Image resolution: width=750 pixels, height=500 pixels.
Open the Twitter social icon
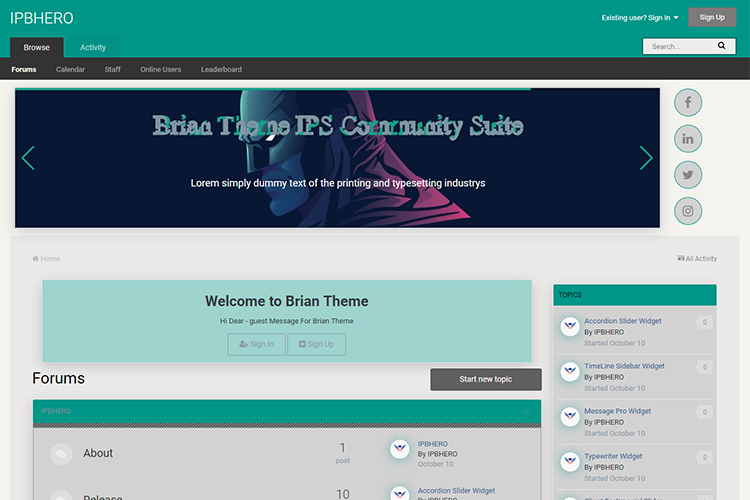pos(688,175)
